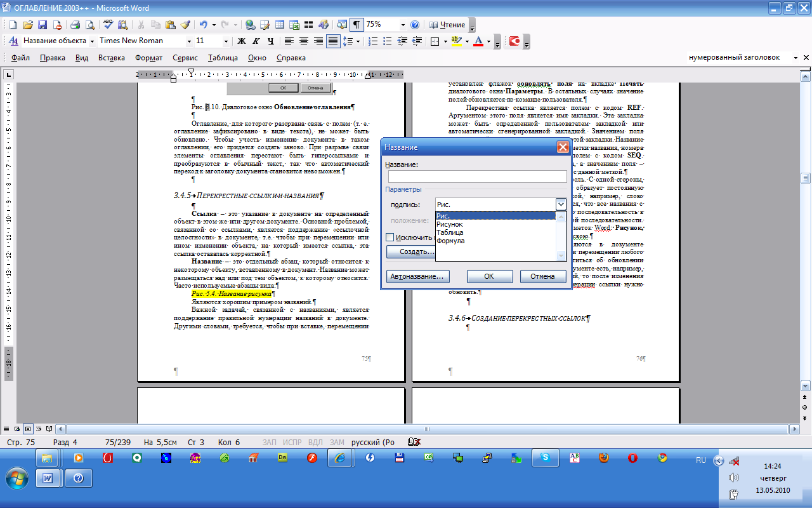
Task: Open the style 'Название объекта' dropdown
Action: click(x=93, y=41)
